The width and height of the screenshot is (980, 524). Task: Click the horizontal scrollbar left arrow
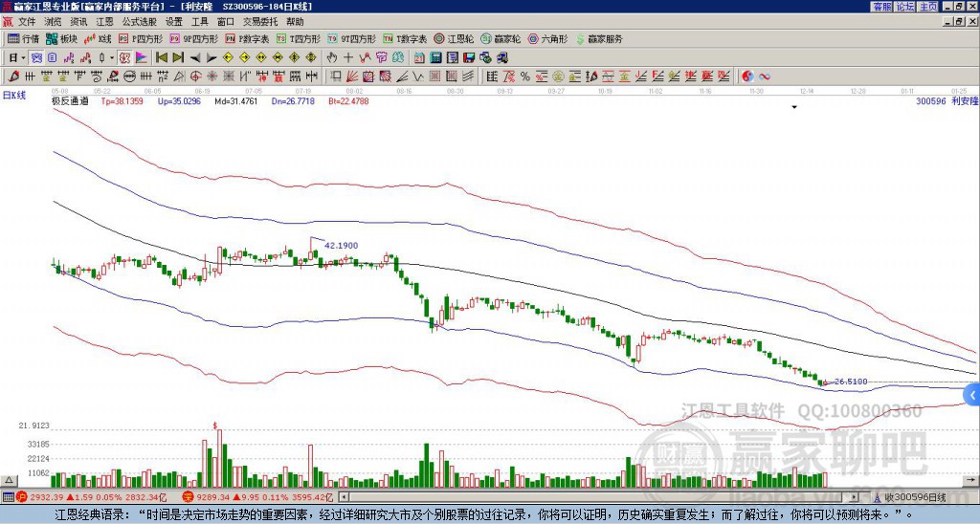pos(344,497)
